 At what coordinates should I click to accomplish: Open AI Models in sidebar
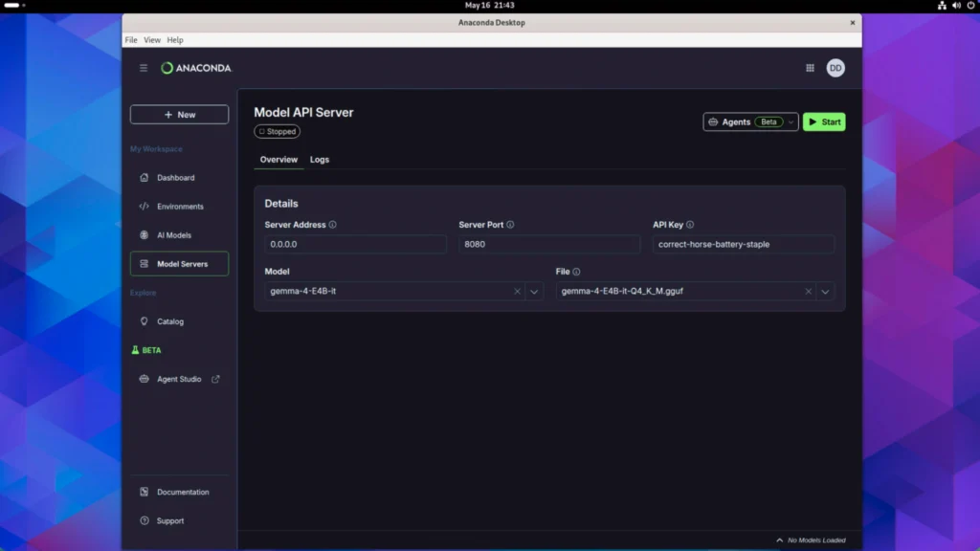[x=179, y=235]
